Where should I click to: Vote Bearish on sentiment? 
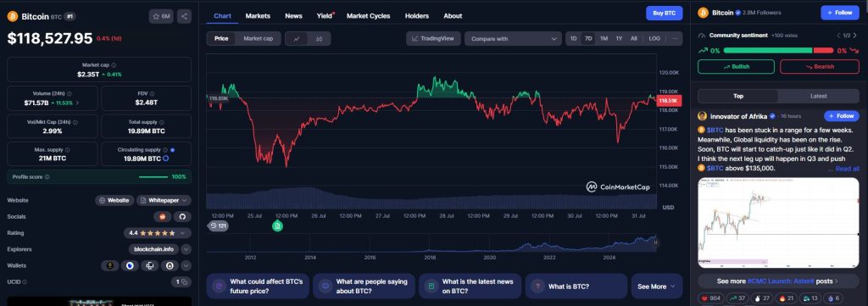click(820, 66)
